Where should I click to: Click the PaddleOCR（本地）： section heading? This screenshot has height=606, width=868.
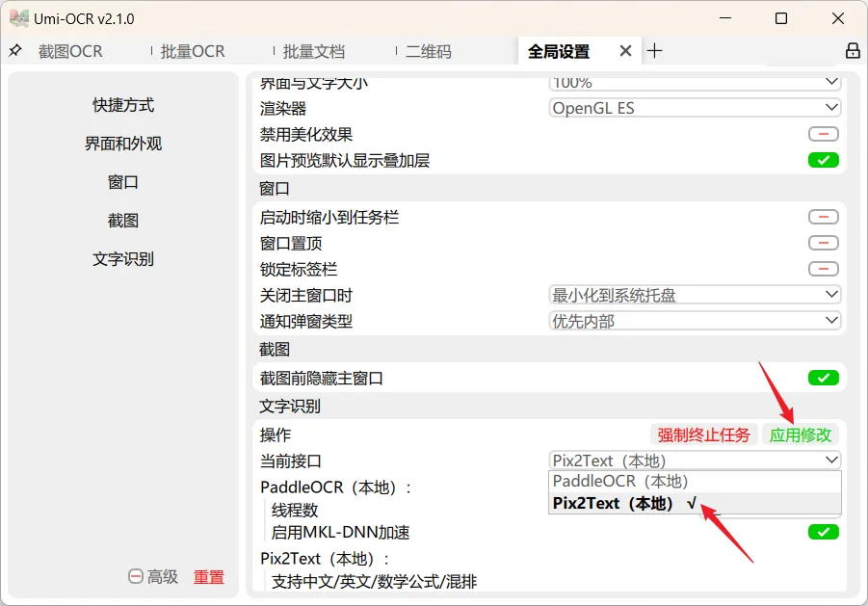click(x=335, y=487)
